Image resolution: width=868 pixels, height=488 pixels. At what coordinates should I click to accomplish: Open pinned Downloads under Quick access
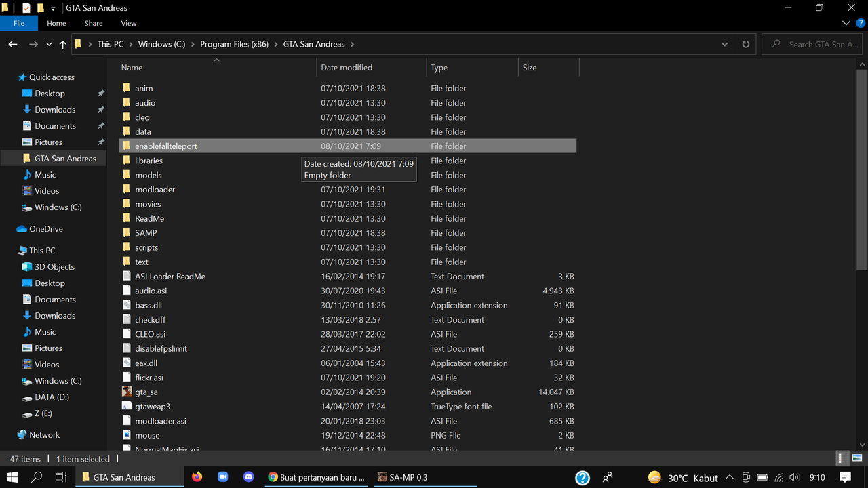[x=55, y=110]
